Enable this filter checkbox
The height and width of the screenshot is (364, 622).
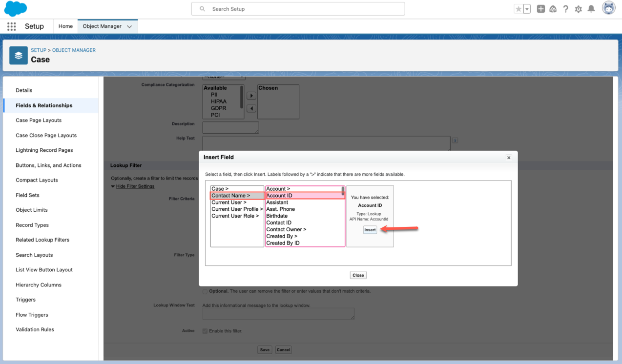point(205,331)
